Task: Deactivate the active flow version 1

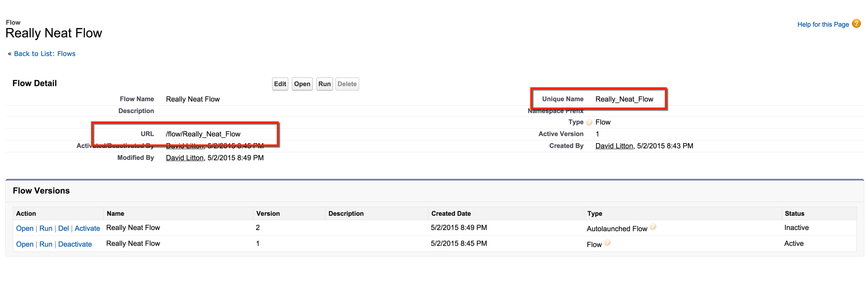Action: [x=75, y=244]
